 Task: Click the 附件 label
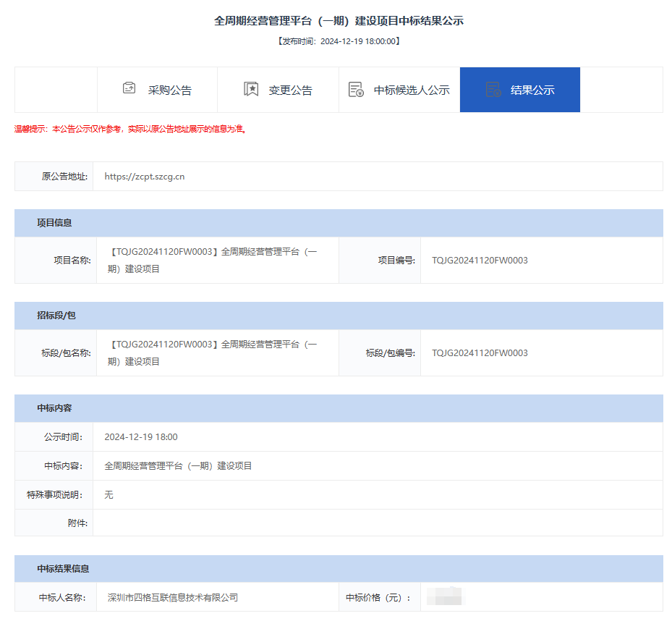coord(77,523)
